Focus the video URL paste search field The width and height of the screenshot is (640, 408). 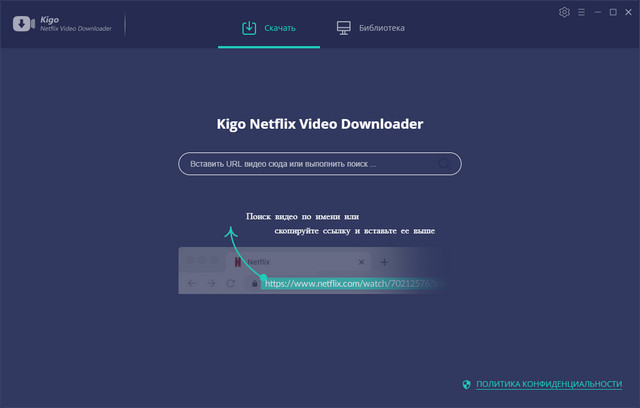point(305,163)
